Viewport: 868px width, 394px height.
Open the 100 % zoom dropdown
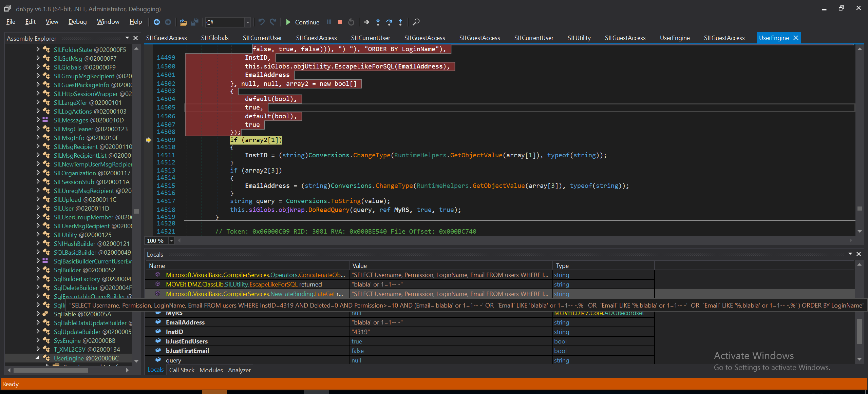171,240
